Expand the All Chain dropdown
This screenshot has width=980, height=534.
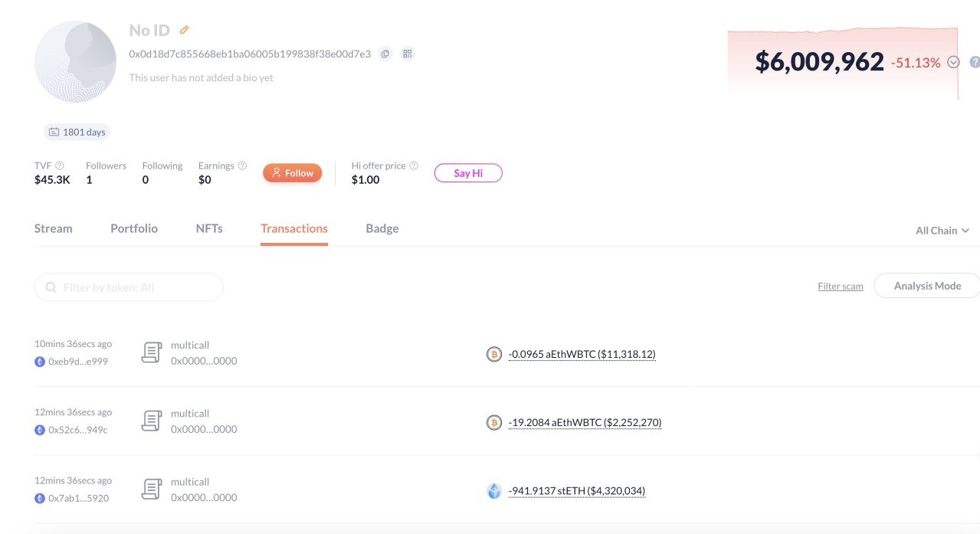coord(942,231)
